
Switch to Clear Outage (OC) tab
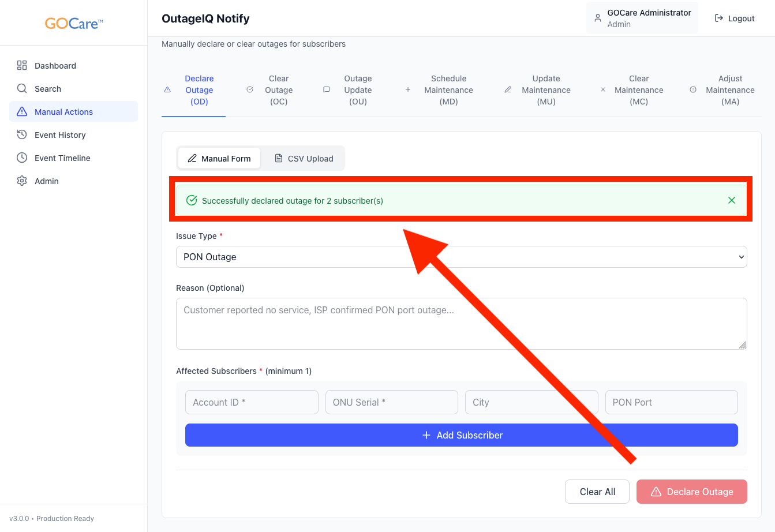(278, 90)
